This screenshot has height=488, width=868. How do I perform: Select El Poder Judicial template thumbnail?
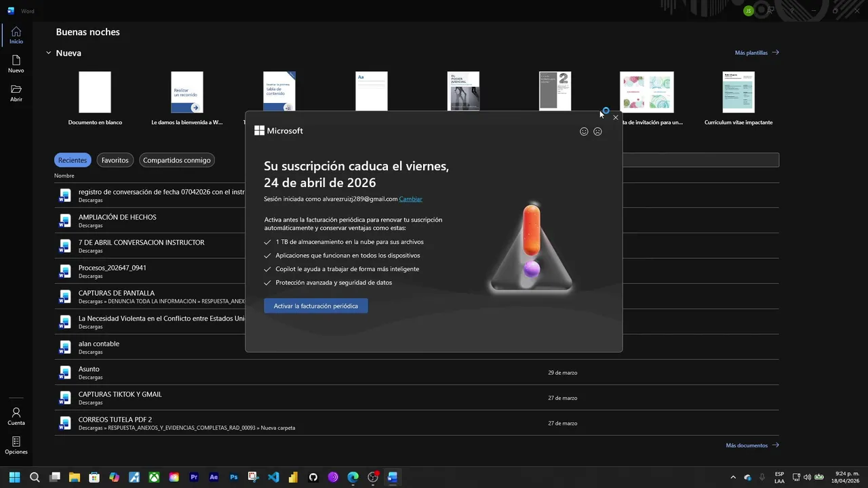coord(464,91)
